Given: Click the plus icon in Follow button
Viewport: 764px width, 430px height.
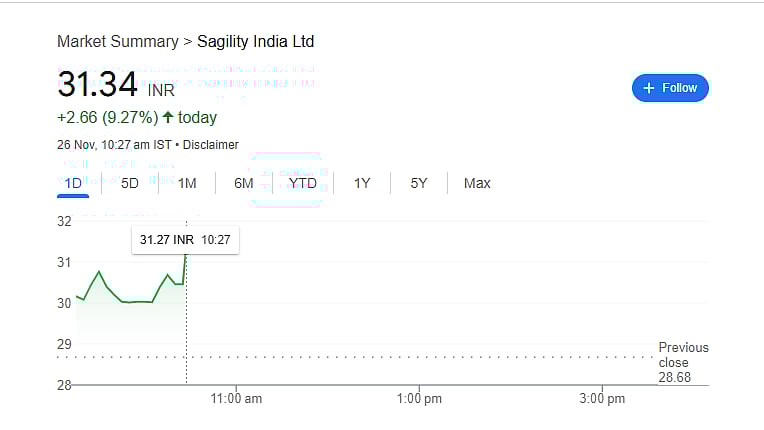Looking at the screenshot, I should 649,88.
